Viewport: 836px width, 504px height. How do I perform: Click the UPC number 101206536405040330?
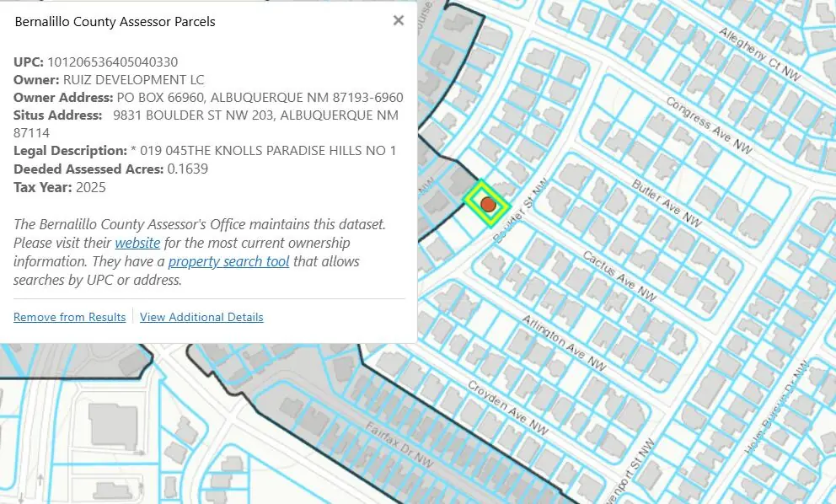(112, 62)
